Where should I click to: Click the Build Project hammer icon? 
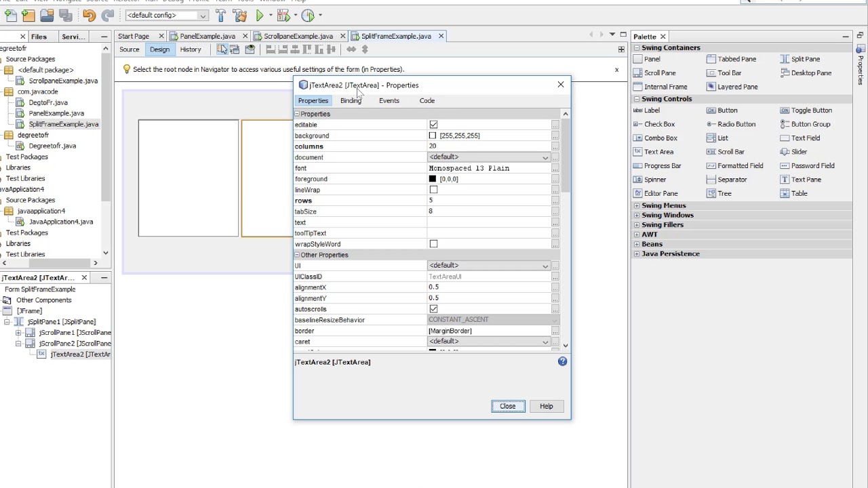[221, 15]
